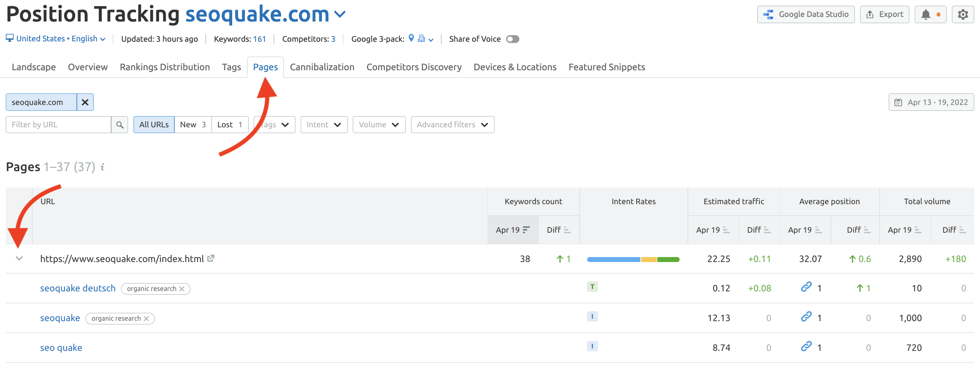
Task: Show only New URLs
Action: [x=193, y=124]
